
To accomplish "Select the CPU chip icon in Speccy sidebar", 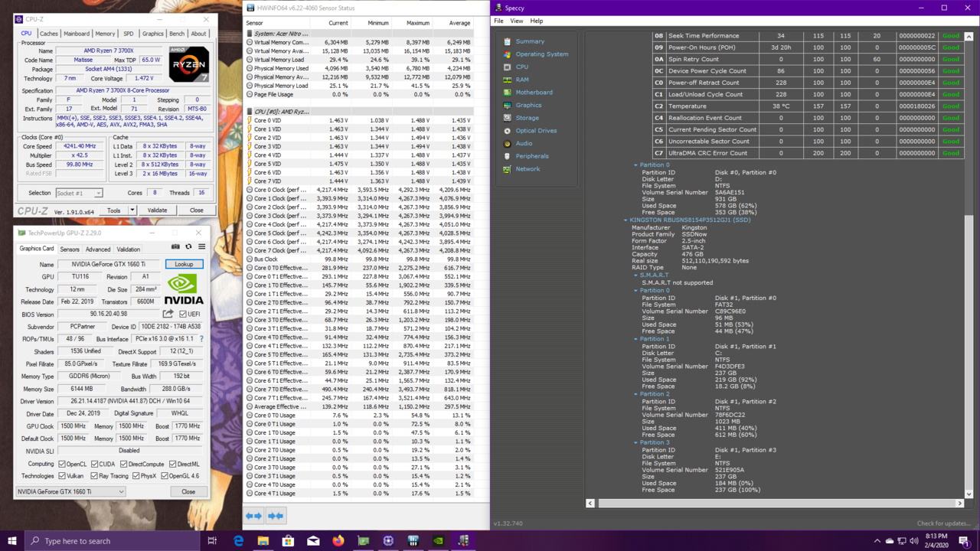I will 507,67.
